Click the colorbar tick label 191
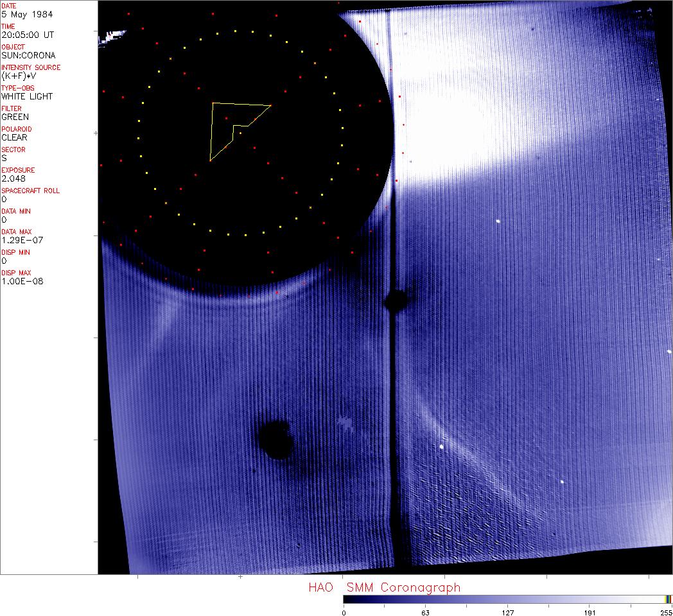 pyautogui.click(x=590, y=613)
